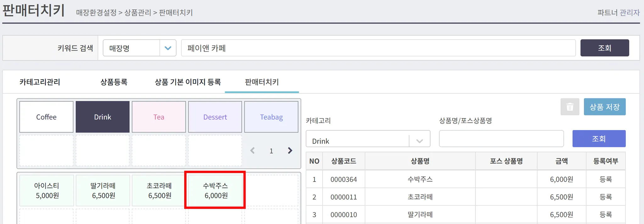644x224 pixels.
Task: Click the 초코라떼 6,500원 touch key
Action: pos(159,190)
